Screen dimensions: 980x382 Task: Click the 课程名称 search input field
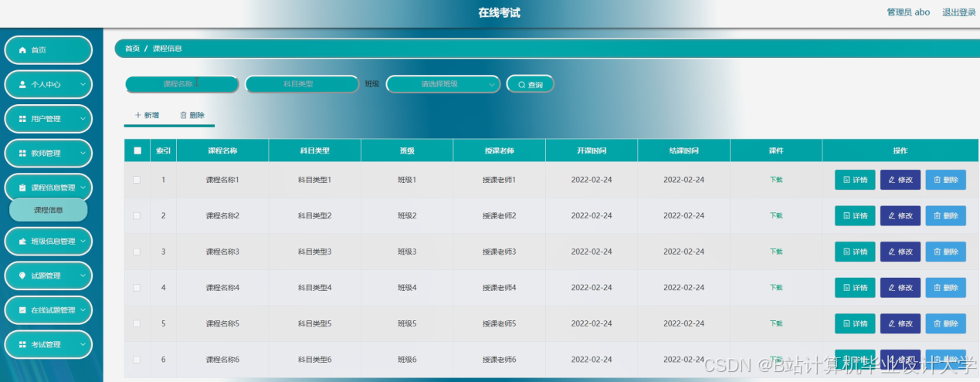(181, 84)
